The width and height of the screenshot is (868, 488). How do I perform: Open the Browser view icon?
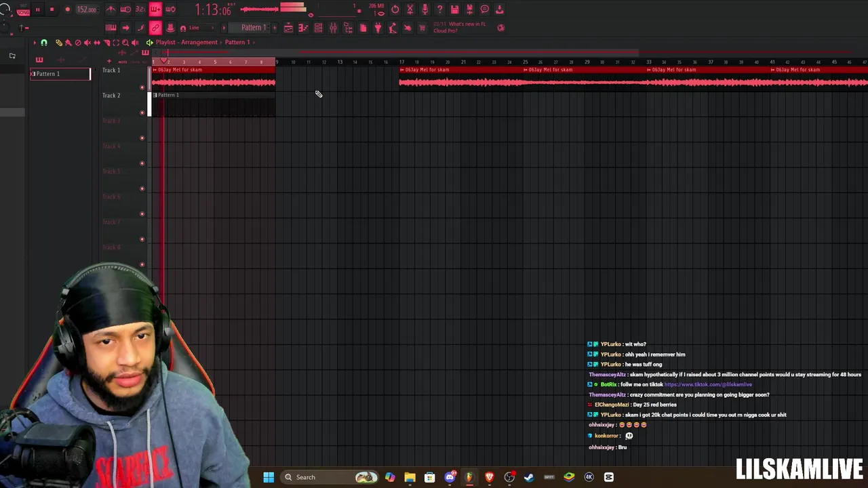click(348, 28)
